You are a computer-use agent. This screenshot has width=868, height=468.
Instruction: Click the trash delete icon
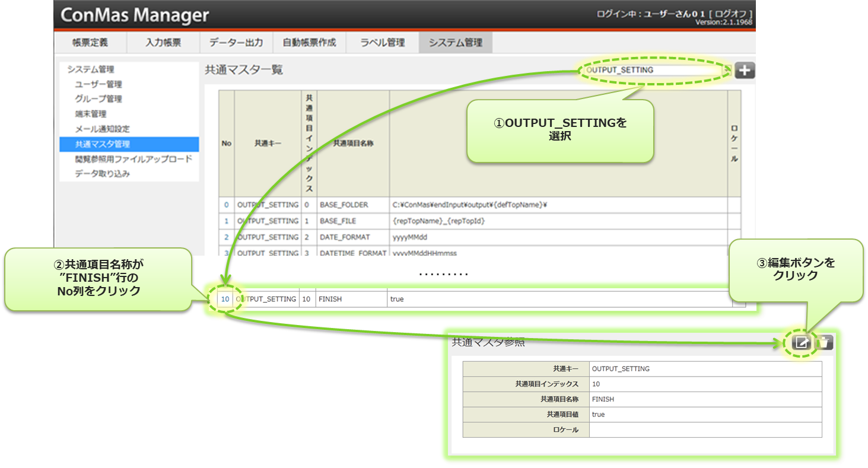click(x=825, y=342)
